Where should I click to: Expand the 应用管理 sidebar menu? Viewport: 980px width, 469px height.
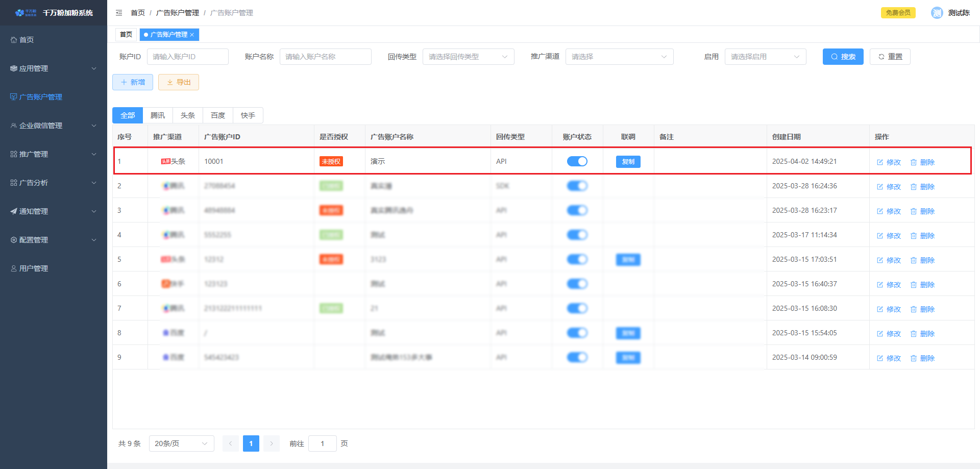point(54,68)
